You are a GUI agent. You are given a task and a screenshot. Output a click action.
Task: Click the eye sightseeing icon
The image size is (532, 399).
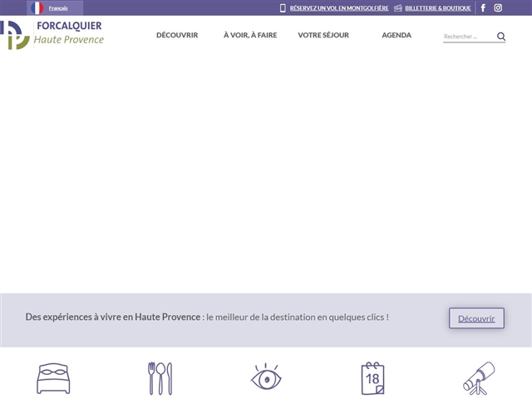click(x=266, y=377)
